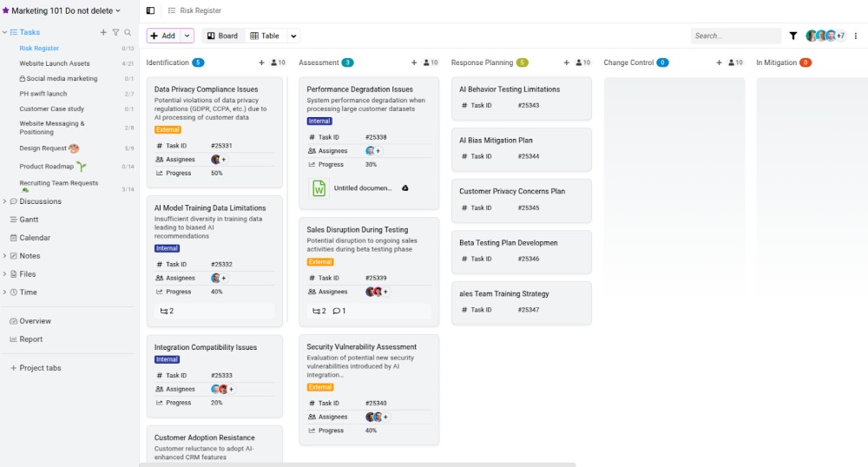Open the three-dot more options menu
This screenshot has width=868, height=467.
pyautogui.click(x=856, y=36)
